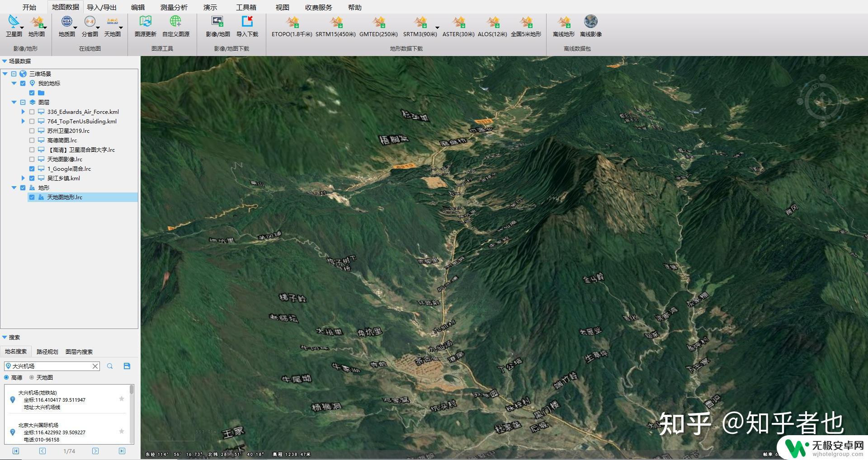Open 自定义图源 custom source tool

tap(176, 26)
